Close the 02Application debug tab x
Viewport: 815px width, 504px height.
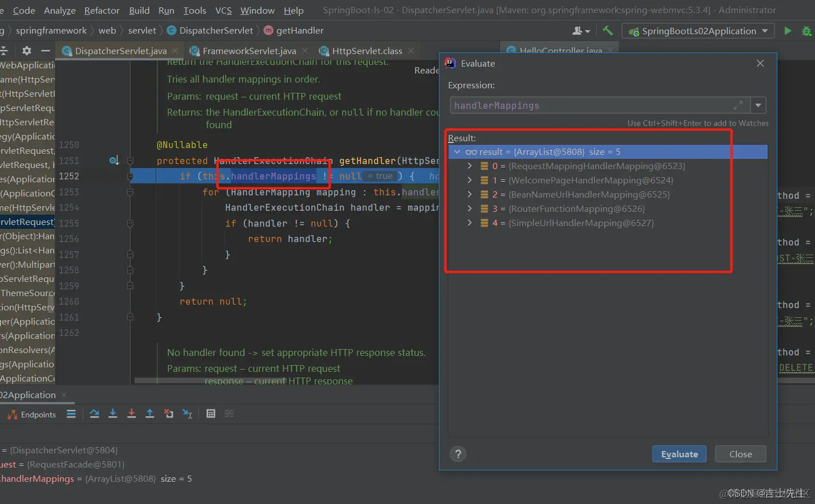64,395
